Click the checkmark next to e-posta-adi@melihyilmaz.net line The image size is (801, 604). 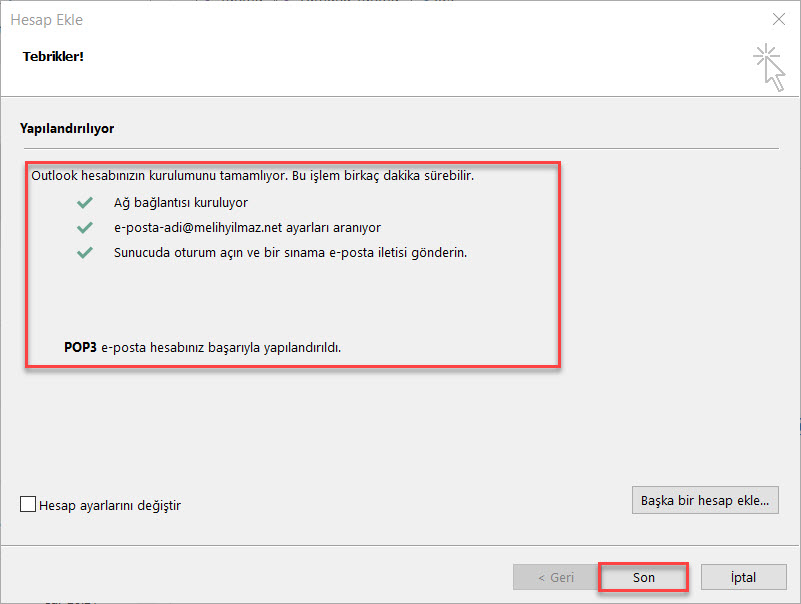coord(84,227)
